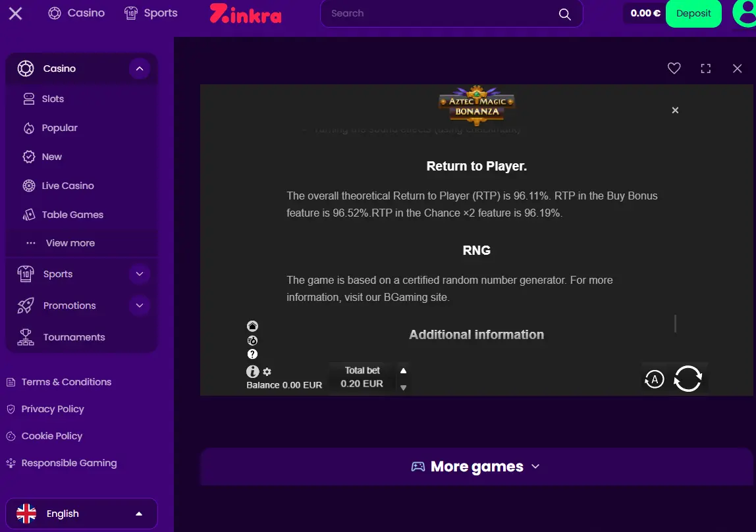Expand the More games section
Viewport: 756px width, 532px height.
click(476, 466)
